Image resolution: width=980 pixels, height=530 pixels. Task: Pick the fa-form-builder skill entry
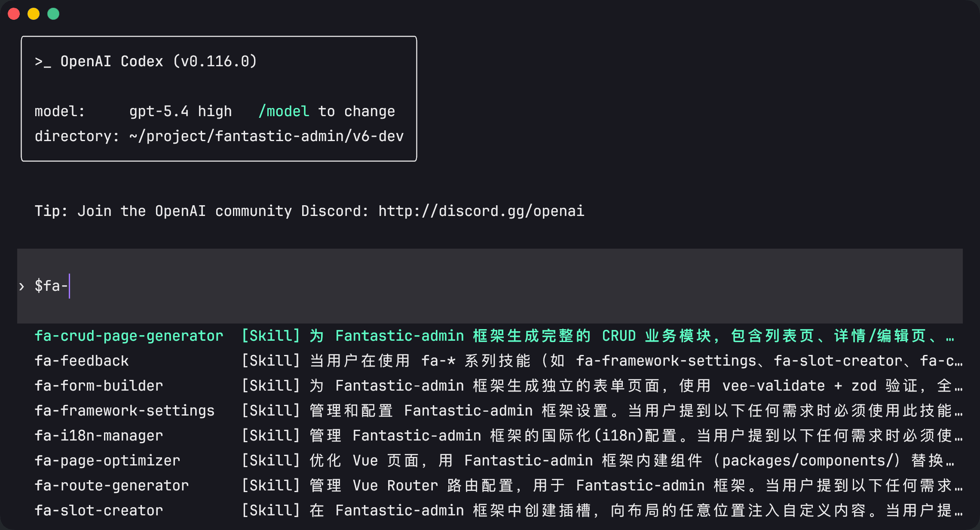[99, 386]
